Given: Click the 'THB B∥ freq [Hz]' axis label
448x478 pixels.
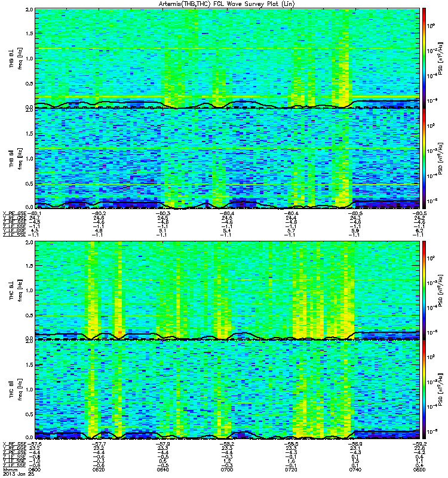Looking at the screenshot, I should pos(16,158).
